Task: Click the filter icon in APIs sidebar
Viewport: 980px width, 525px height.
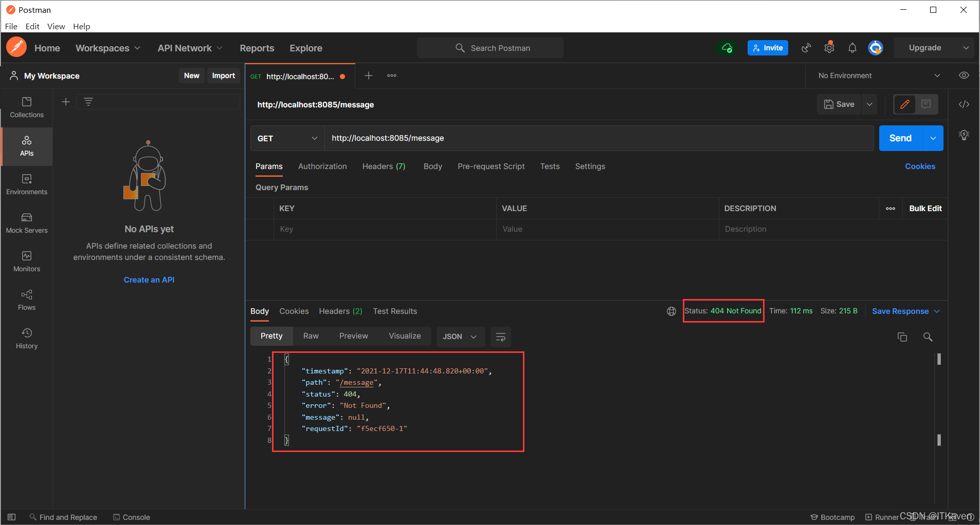Action: pos(88,102)
